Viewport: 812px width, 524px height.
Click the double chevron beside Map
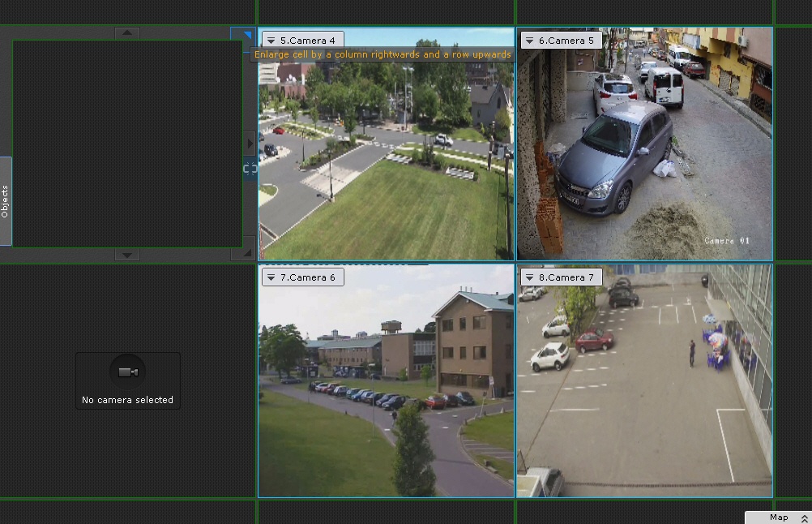(x=804, y=518)
